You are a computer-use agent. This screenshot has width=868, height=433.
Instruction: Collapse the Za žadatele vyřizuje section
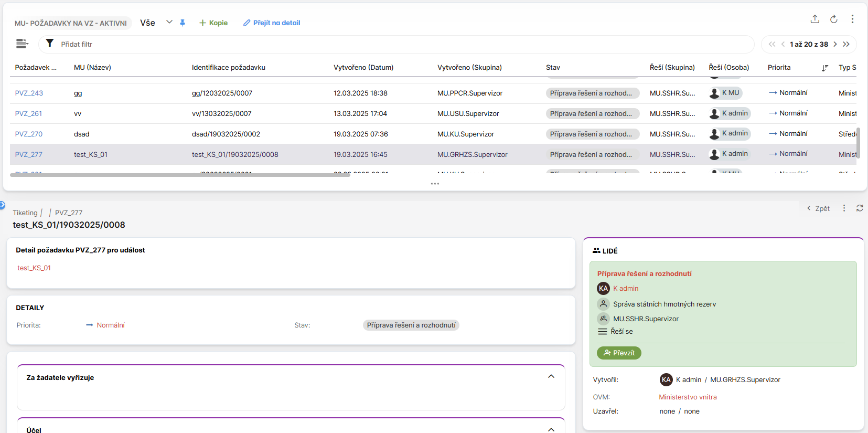(551, 376)
